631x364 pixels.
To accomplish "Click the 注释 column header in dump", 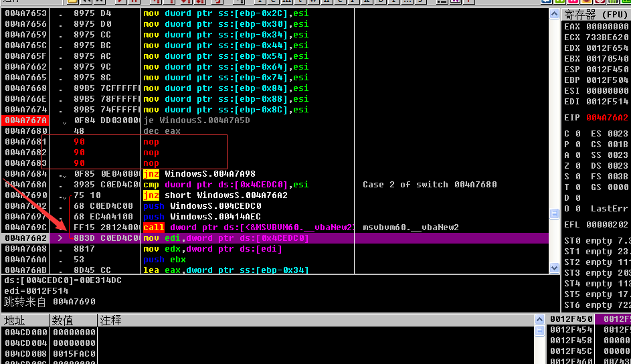I will point(110,321).
